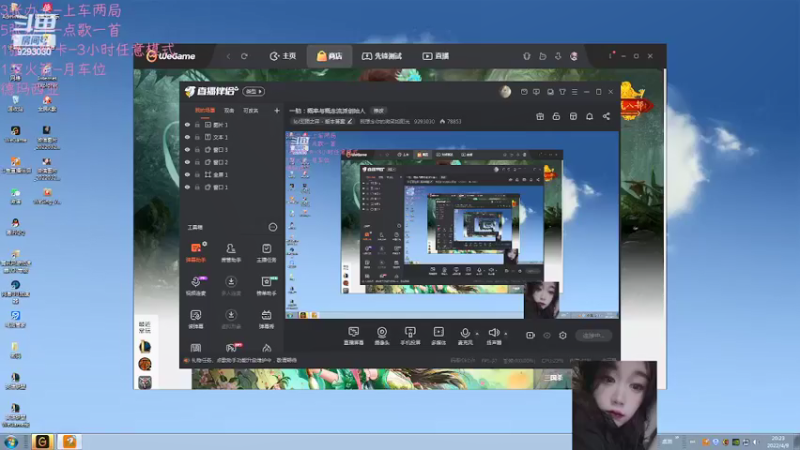
Task: Share the stream via share icon
Action: click(x=606, y=116)
